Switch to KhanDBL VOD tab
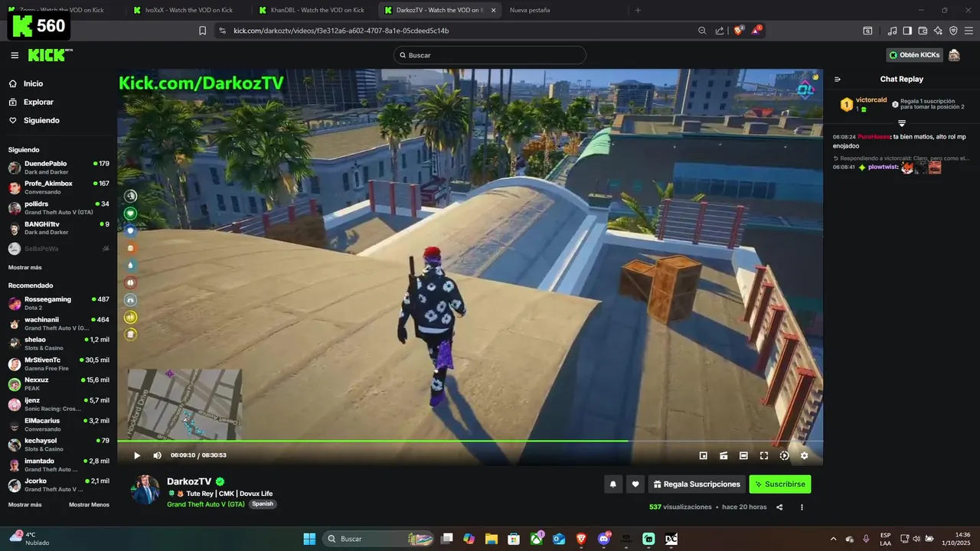The width and height of the screenshot is (980, 551). (311, 10)
